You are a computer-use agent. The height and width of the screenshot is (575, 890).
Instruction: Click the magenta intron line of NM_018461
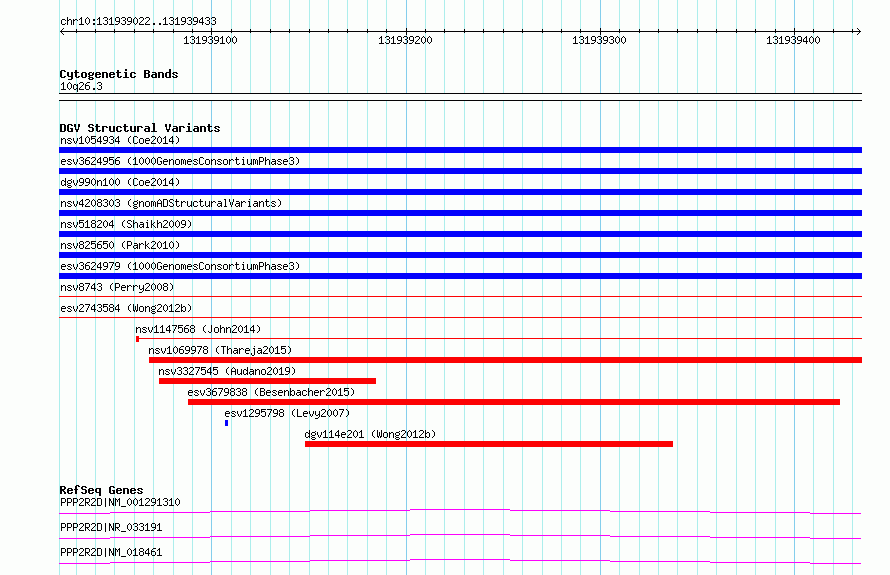click(x=460, y=561)
